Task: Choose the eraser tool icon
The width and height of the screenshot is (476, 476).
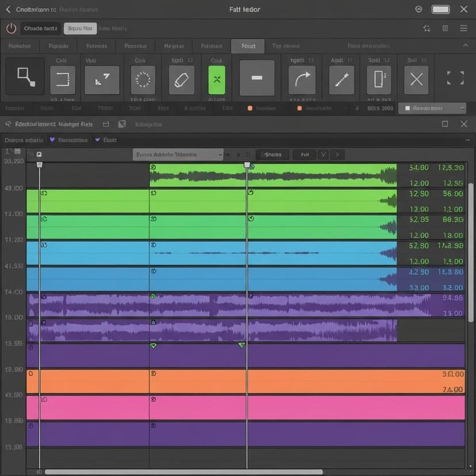Action: (x=182, y=79)
